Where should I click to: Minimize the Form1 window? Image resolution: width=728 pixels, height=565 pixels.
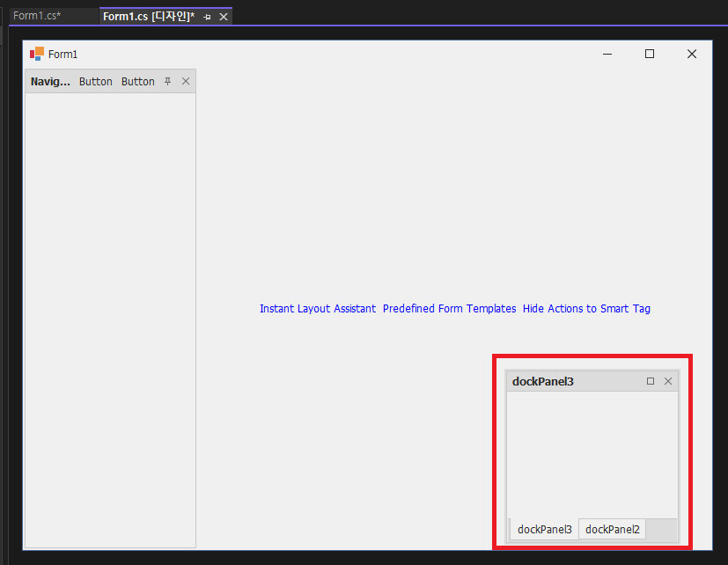607,54
